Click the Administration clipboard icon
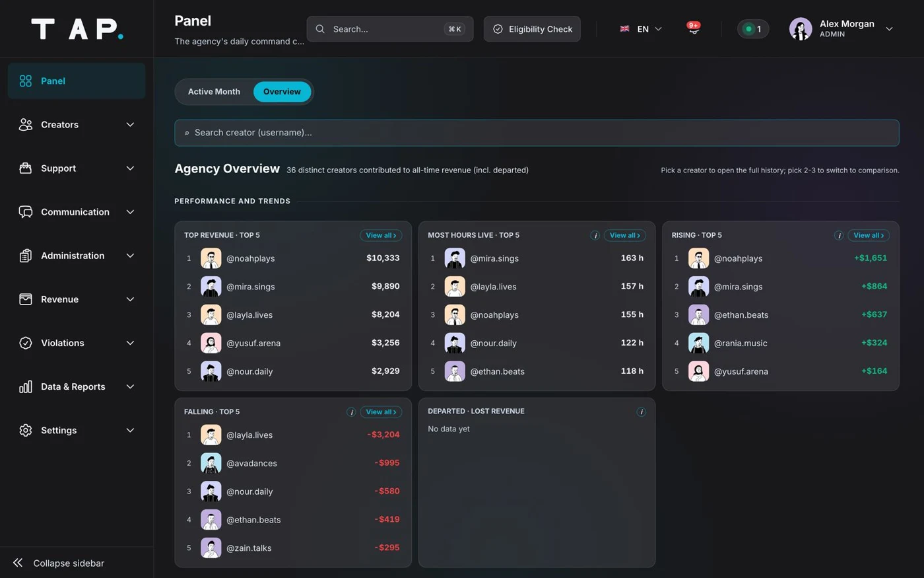The width and height of the screenshot is (924, 578). tap(26, 256)
